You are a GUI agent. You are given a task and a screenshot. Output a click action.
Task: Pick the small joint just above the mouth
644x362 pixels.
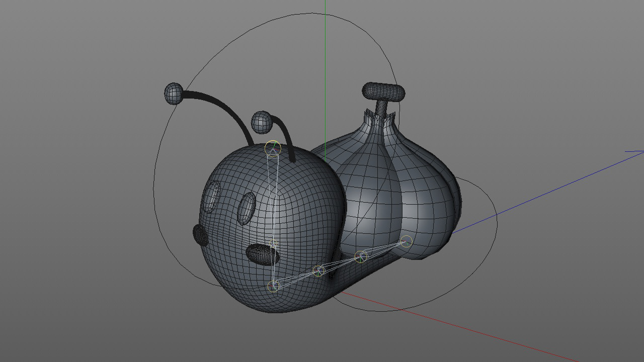click(x=273, y=244)
